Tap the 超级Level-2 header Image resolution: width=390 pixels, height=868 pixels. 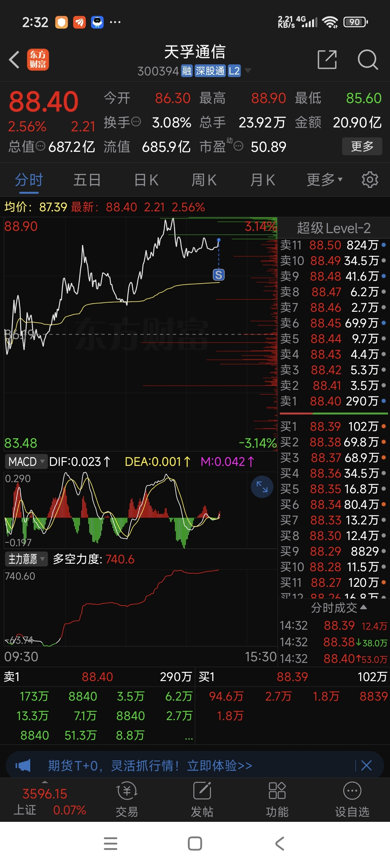(333, 228)
